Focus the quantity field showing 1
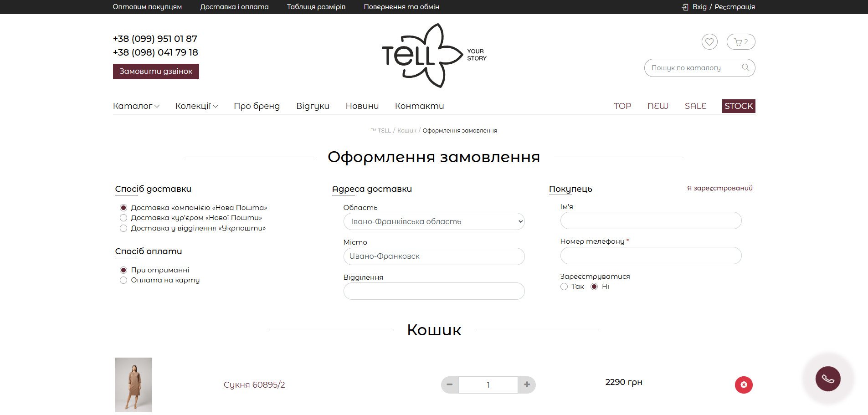Viewport: 868px width, 415px height. point(488,384)
